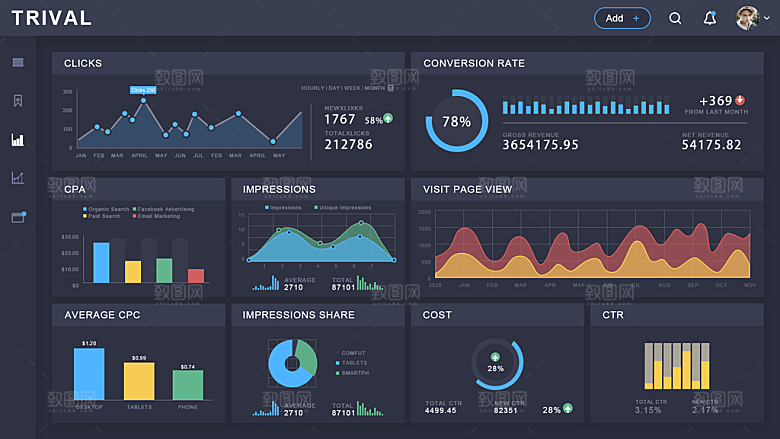Select the bar chart icon in sidebar
The width and height of the screenshot is (780, 439).
click(x=18, y=140)
